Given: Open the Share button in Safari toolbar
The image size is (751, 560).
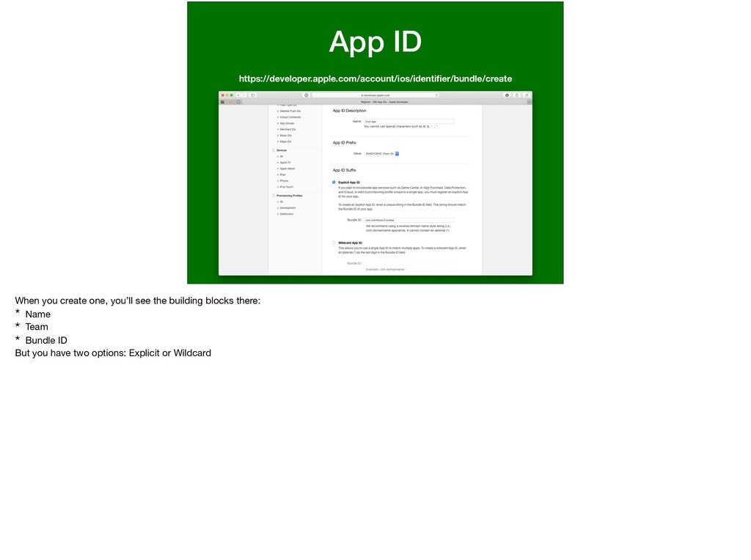Looking at the screenshot, I should (x=517, y=95).
